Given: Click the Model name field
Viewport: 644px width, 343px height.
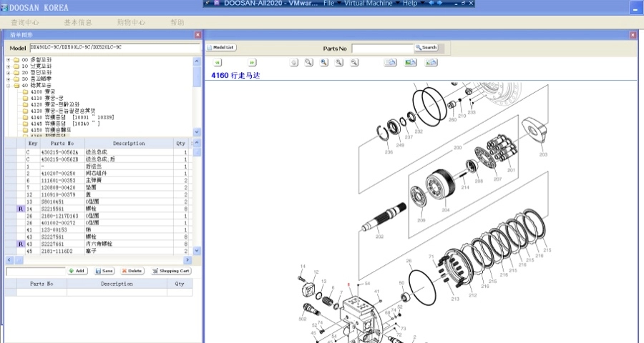Looking at the screenshot, I should pyautogui.click(x=115, y=48).
